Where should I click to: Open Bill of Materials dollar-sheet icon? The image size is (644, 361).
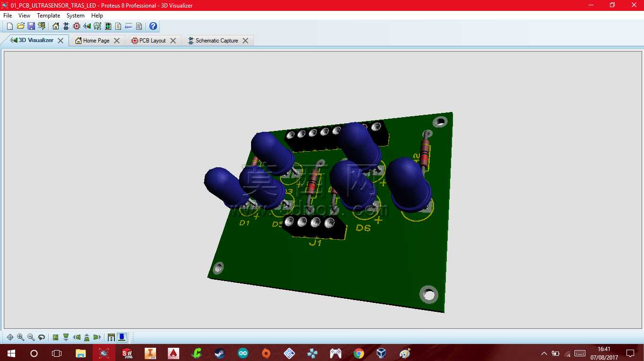[118, 26]
